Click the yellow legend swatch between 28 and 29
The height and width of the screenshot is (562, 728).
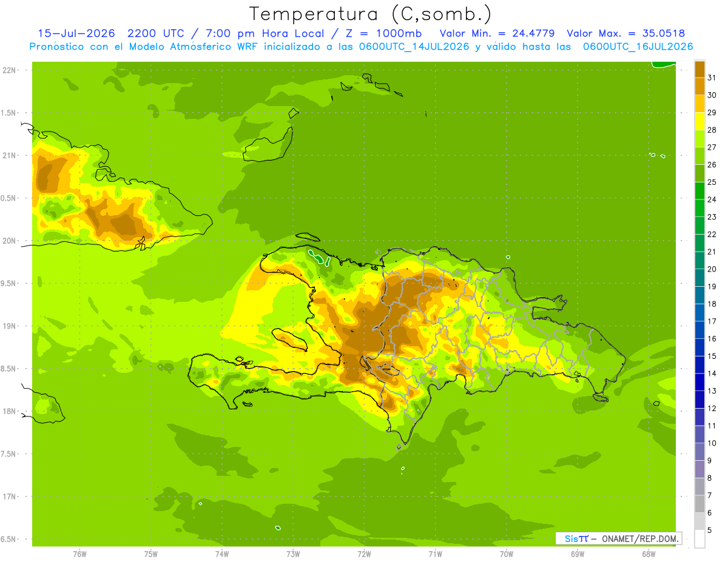pyautogui.click(x=699, y=121)
